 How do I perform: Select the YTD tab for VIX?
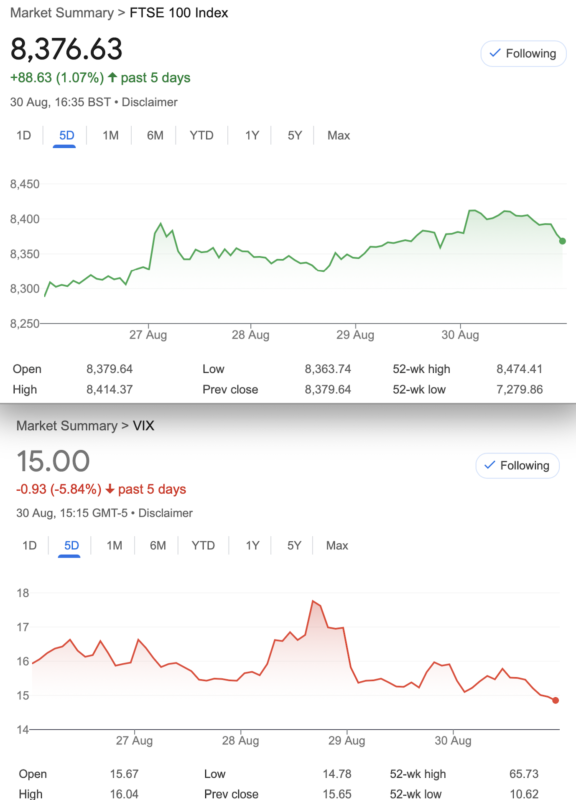coord(203,545)
